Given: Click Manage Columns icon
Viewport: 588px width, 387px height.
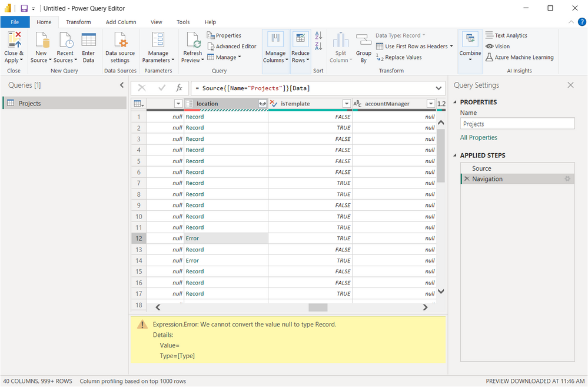Looking at the screenshot, I should [275, 39].
